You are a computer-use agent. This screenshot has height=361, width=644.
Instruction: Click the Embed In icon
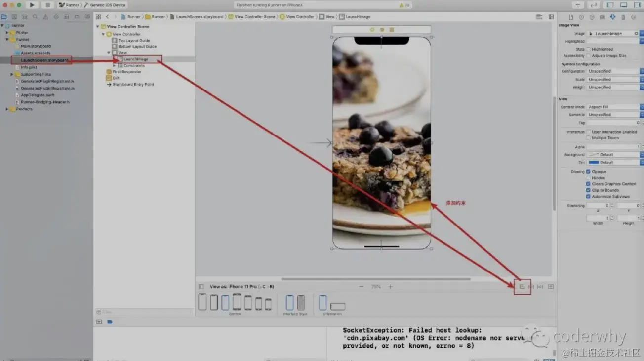point(551,286)
